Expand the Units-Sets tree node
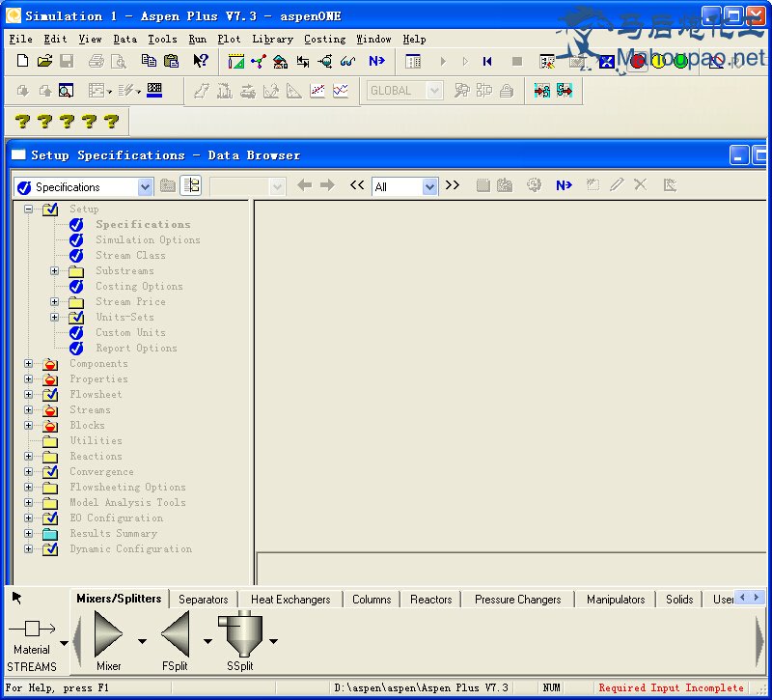This screenshot has height=700, width=772. coord(55,318)
